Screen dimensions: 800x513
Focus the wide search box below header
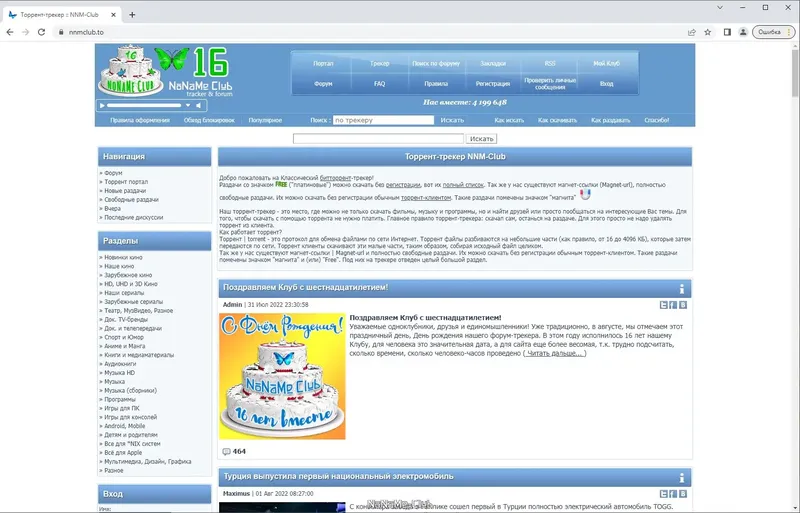(378, 139)
